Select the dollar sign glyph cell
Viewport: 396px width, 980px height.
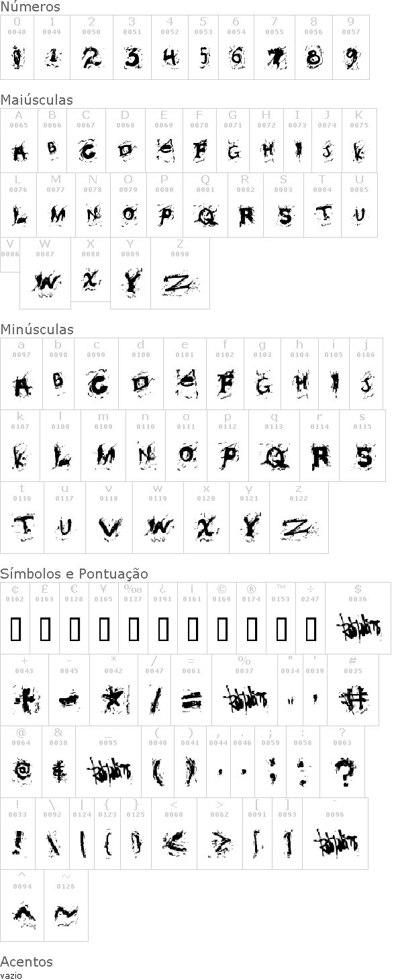click(358, 618)
